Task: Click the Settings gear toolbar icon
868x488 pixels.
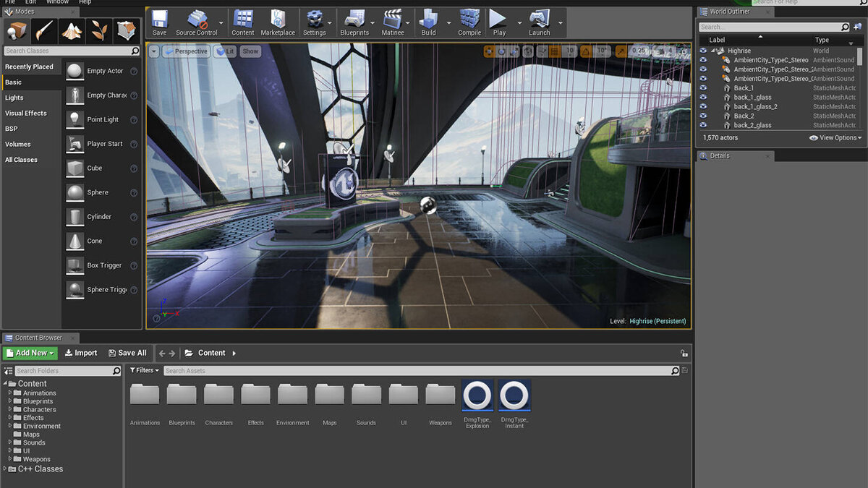Action: (x=314, y=23)
